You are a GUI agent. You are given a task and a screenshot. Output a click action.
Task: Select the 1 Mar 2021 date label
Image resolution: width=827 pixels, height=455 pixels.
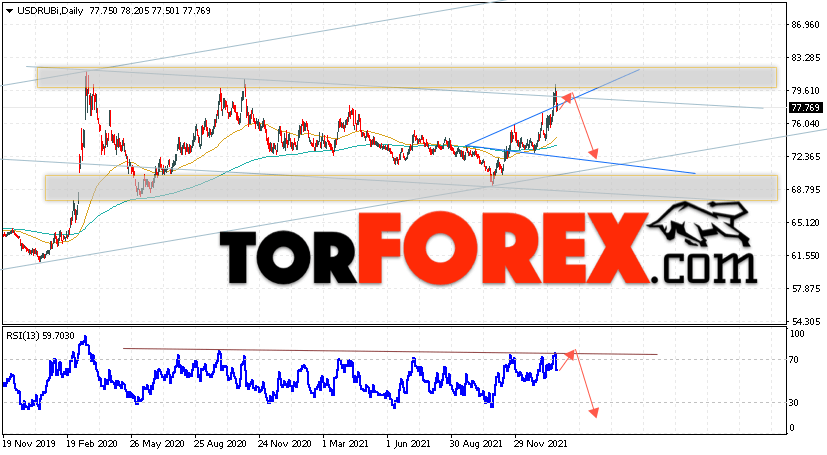tap(345, 444)
